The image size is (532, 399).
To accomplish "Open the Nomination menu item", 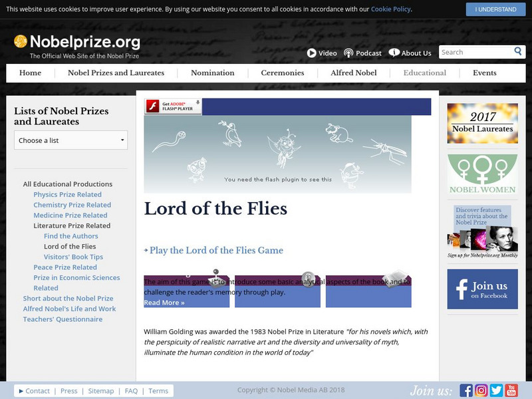I will coord(212,73).
